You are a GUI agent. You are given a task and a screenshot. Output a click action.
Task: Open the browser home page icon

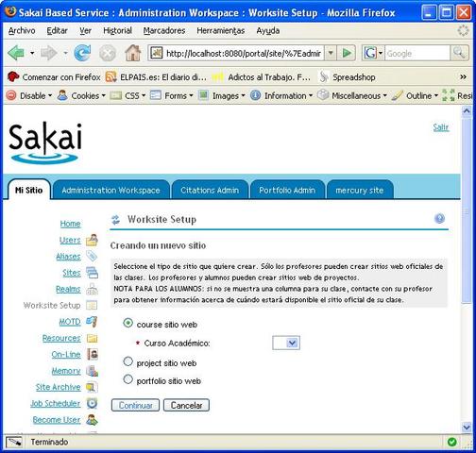click(x=133, y=53)
